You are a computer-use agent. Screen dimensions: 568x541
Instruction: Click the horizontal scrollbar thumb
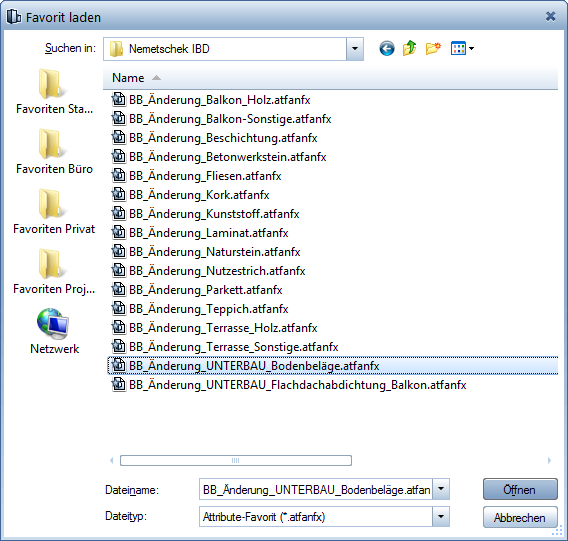click(x=236, y=460)
